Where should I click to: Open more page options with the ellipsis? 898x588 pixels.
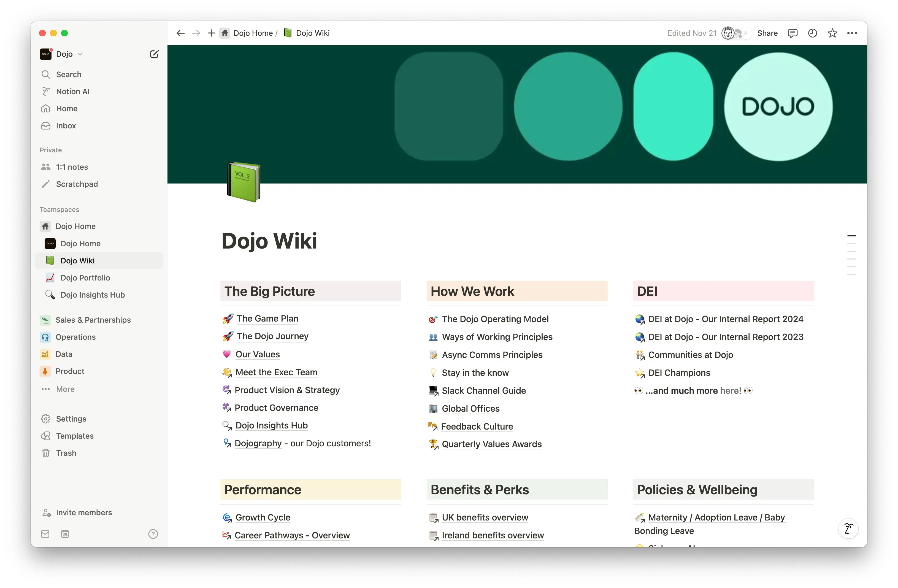(852, 33)
